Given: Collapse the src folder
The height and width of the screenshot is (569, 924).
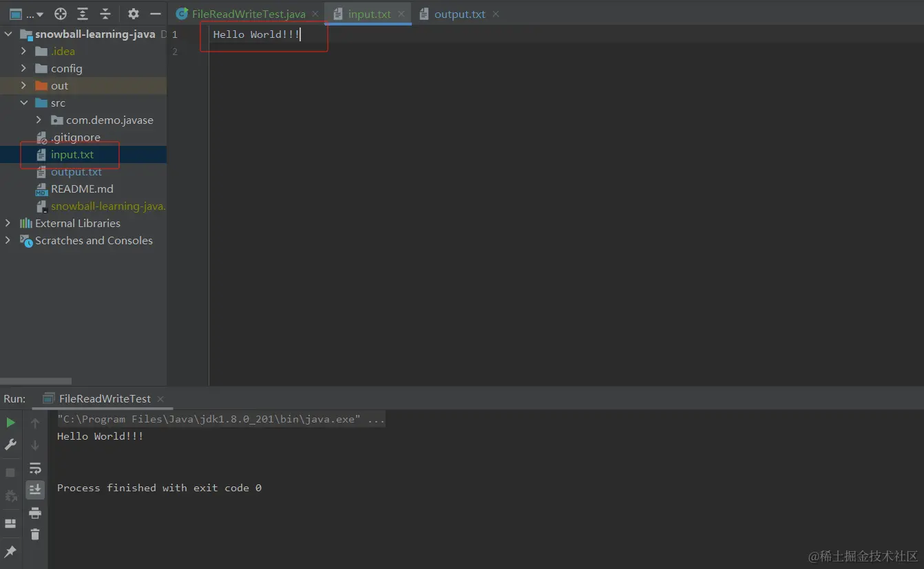Looking at the screenshot, I should [x=24, y=103].
